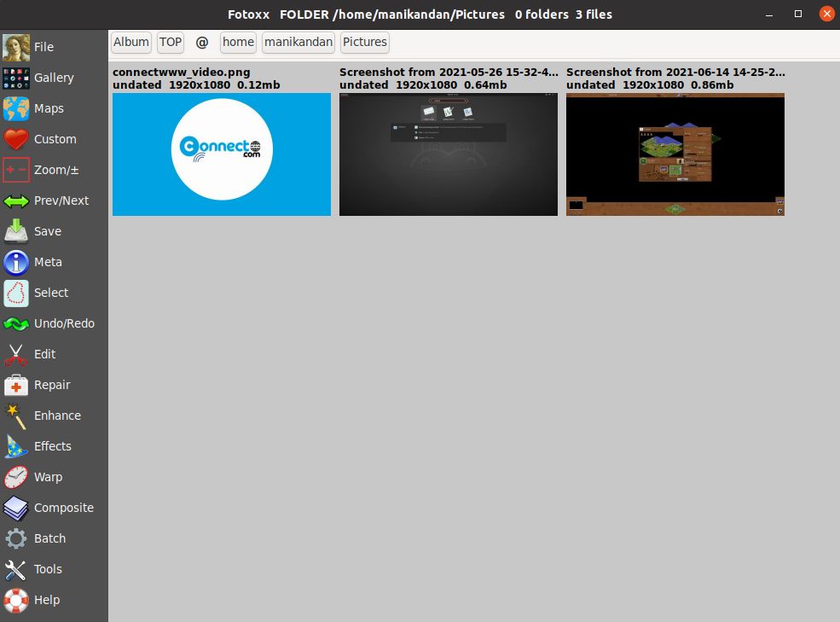This screenshot has width=840, height=622.
Task: Maximize the Fotoxx window
Action: [x=798, y=15]
